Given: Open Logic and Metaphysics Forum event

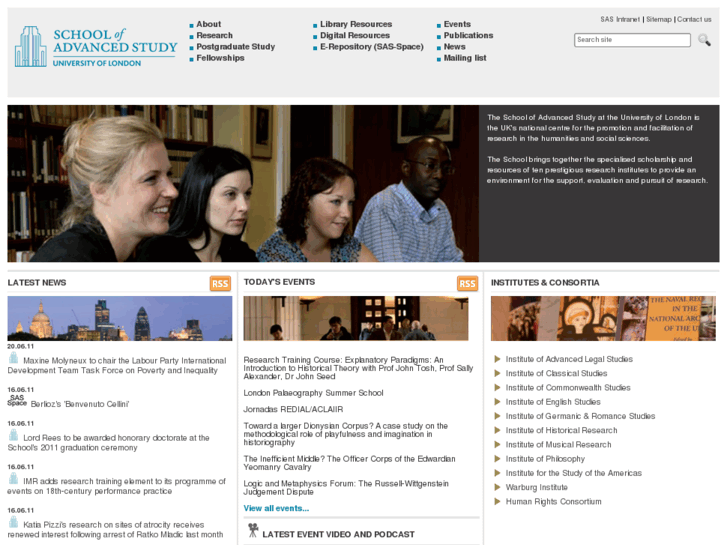Looking at the screenshot, I should tap(346, 487).
